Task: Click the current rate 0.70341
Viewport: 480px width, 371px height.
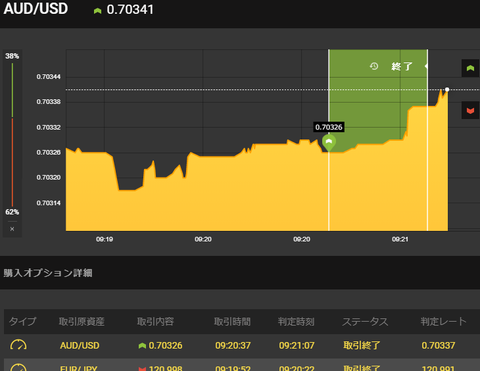Action: (130, 10)
